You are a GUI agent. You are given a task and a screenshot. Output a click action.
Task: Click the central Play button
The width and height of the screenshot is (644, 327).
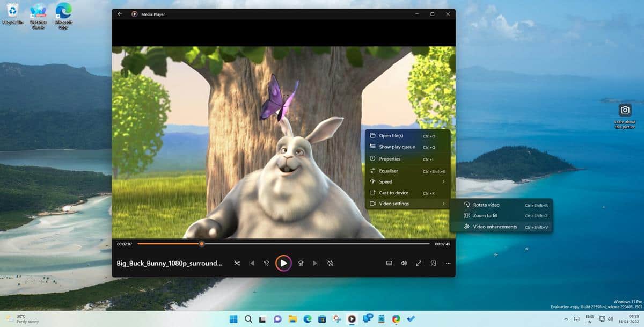(x=283, y=263)
